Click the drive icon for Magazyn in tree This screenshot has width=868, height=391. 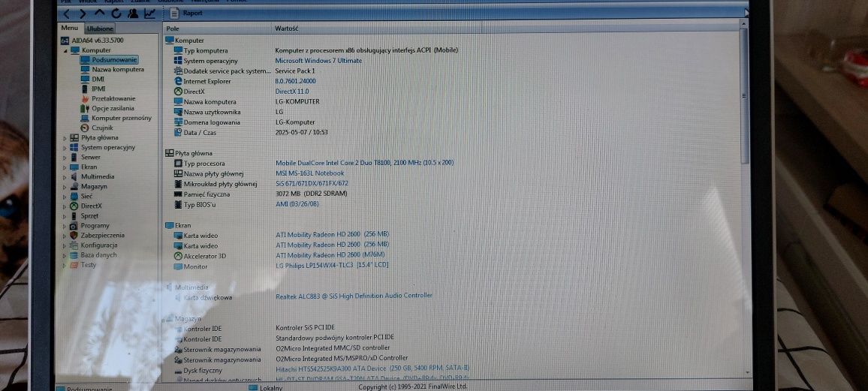pos(74,186)
